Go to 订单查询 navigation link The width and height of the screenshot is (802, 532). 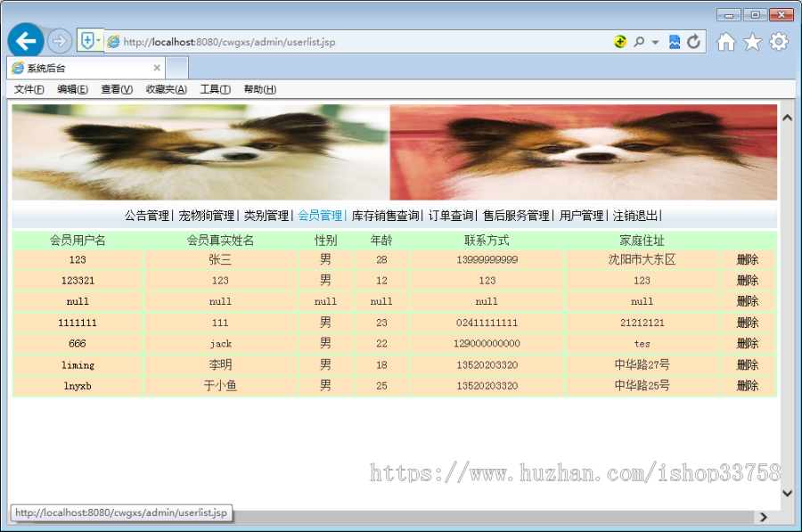coord(451,216)
